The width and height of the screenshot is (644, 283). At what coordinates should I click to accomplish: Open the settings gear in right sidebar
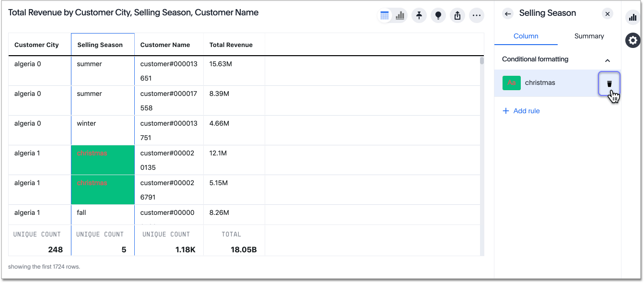pos(632,40)
